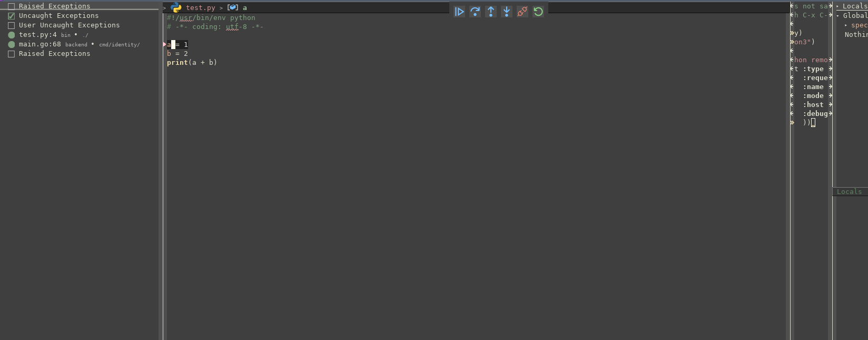Restart the debug session with the green icon
868x340 pixels.
[x=538, y=12]
